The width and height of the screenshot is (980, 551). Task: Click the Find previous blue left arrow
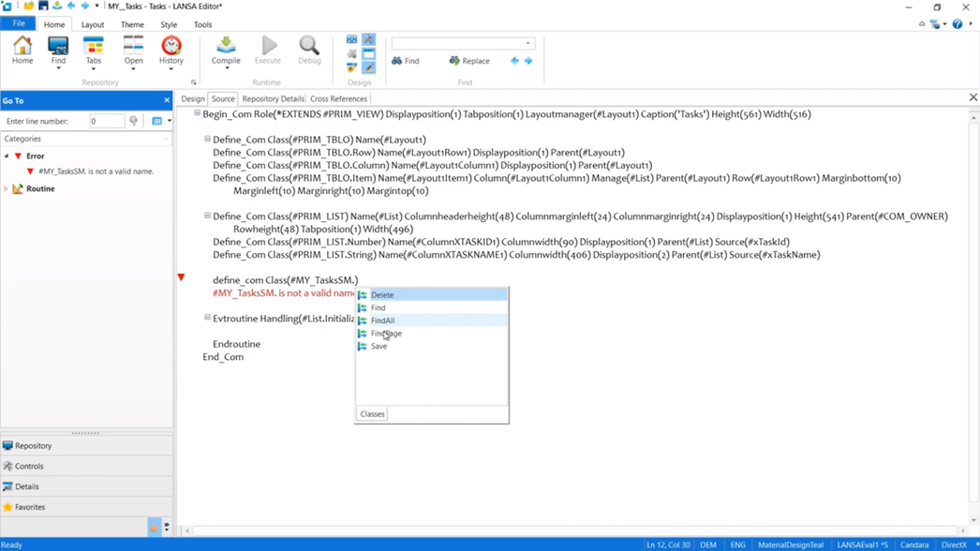(x=514, y=61)
